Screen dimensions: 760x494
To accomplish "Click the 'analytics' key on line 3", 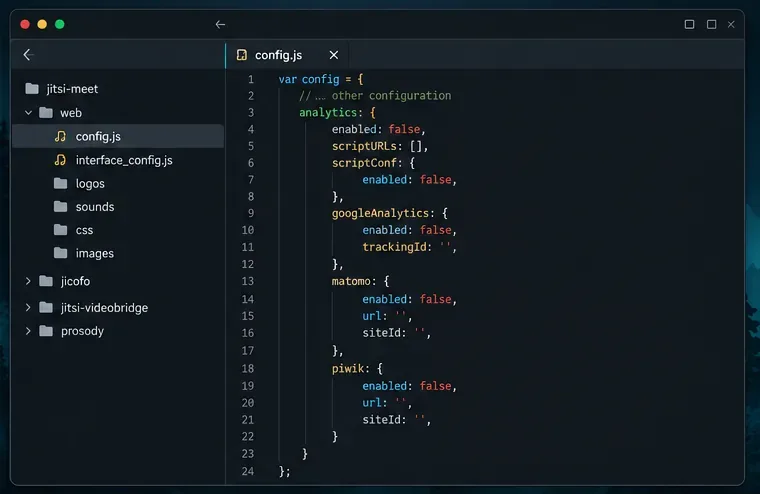I will click(x=329, y=112).
